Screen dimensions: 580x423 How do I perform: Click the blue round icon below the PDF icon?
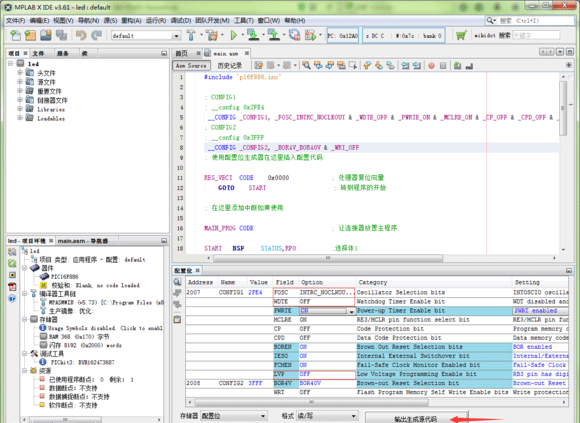(x=12, y=298)
